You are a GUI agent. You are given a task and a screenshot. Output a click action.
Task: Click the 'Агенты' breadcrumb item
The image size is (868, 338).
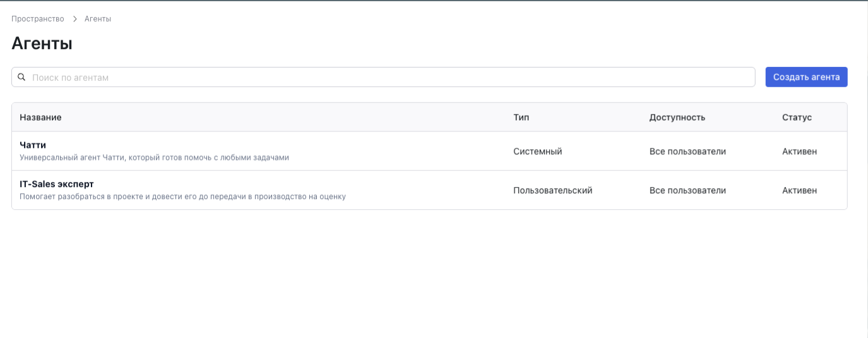[98, 19]
